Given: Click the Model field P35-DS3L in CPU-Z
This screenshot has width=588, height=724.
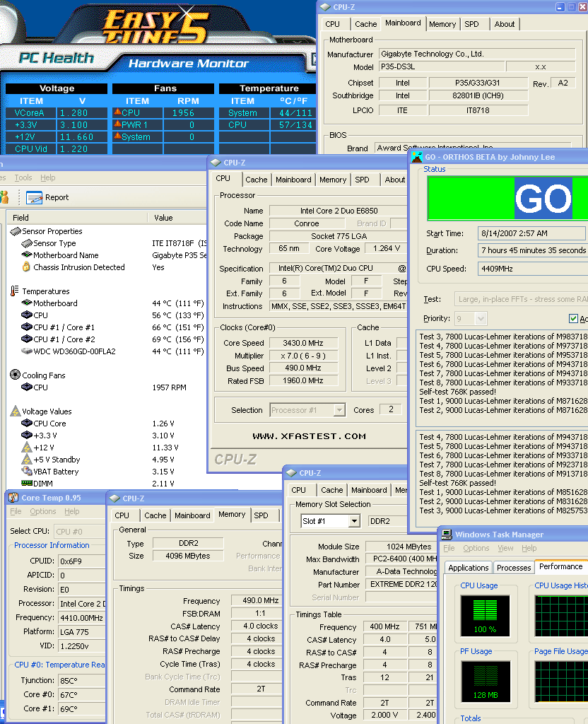Looking at the screenshot, I should point(441,67).
